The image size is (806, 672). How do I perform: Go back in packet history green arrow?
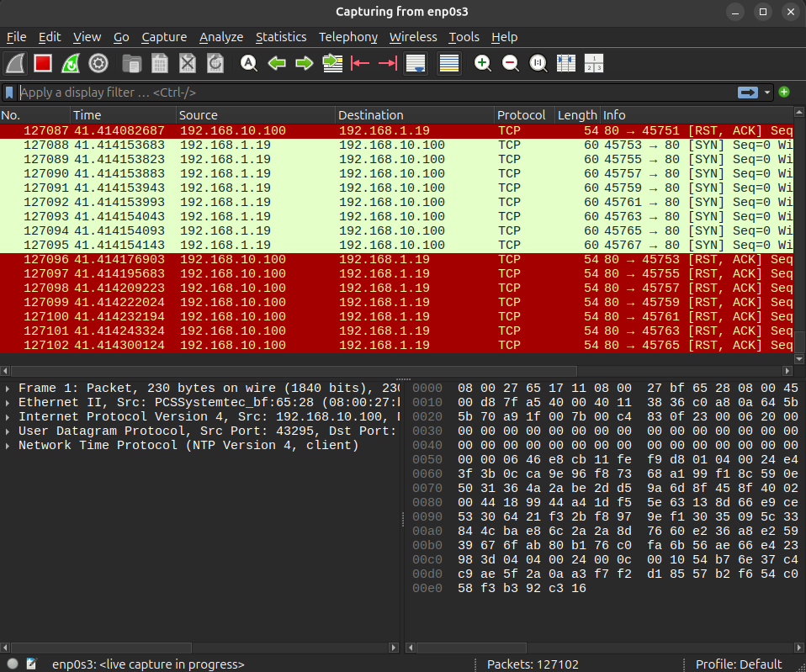pos(277,64)
